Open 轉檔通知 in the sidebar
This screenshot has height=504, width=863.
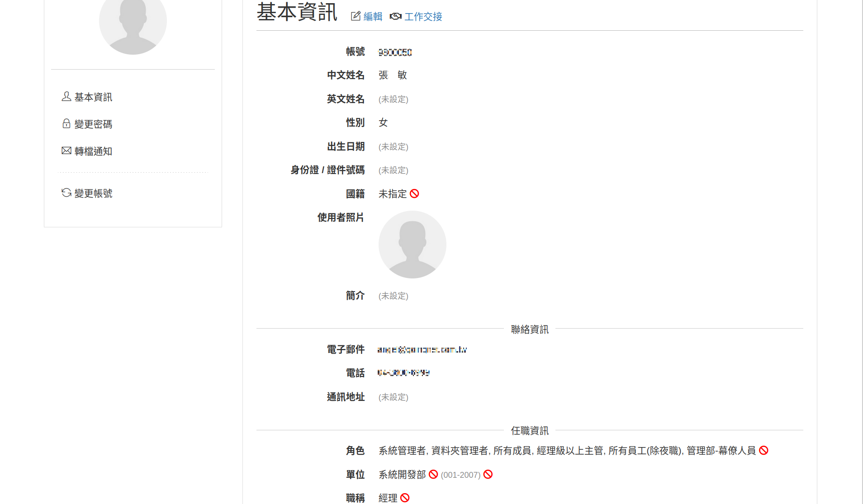coord(93,151)
